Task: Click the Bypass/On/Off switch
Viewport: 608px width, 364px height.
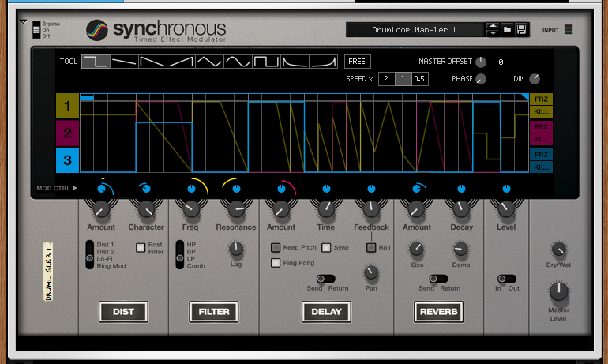Action: pyautogui.click(x=36, y=30)
